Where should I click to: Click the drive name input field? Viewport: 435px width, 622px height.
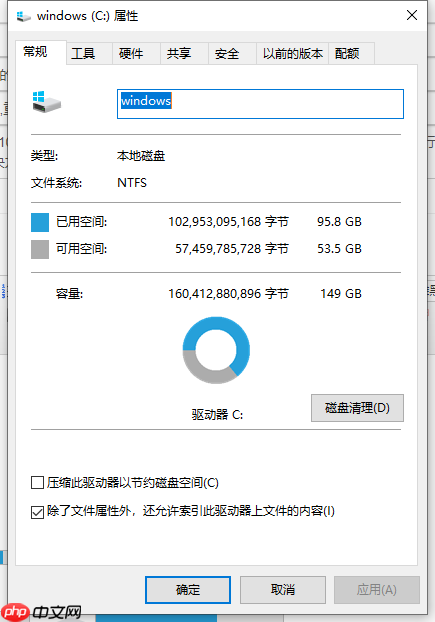pos(260,104)
